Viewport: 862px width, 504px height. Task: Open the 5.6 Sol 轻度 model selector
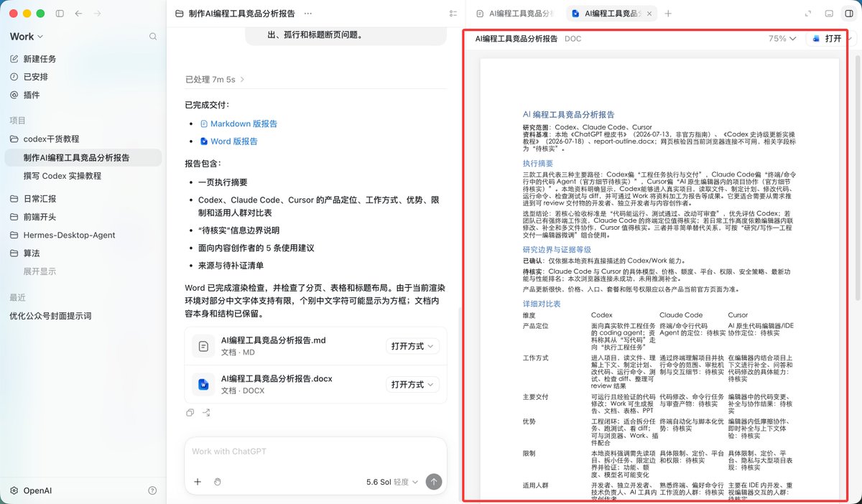(392, 482)
